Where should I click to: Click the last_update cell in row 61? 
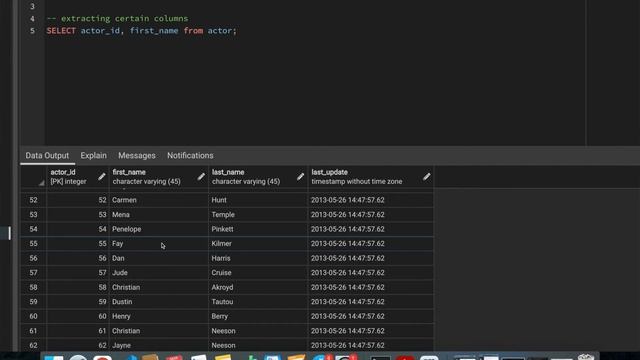pyautogui.click(x=371, y=331)
